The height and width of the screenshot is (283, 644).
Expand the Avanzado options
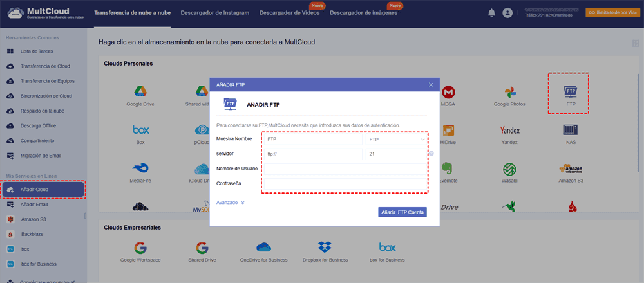[x=231, y=202]
